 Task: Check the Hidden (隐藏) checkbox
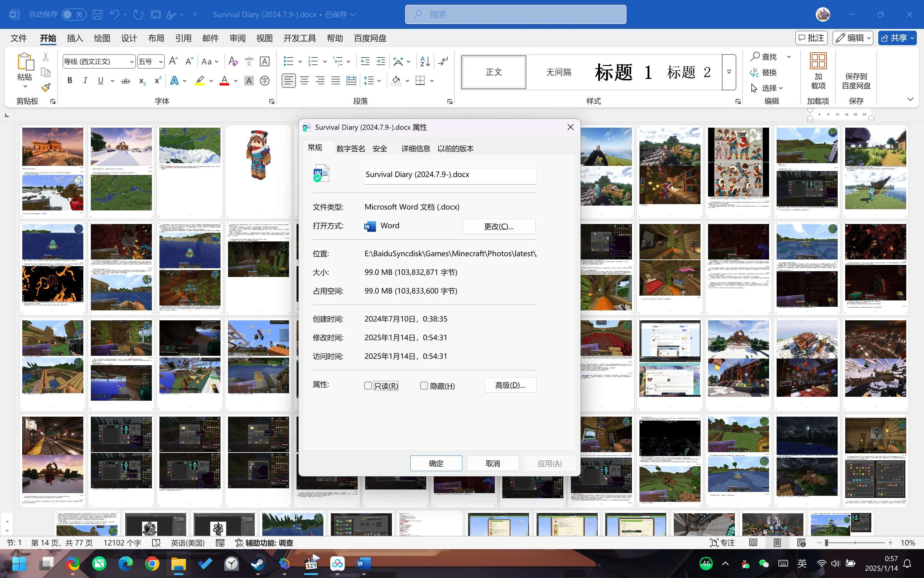(424, 386)
